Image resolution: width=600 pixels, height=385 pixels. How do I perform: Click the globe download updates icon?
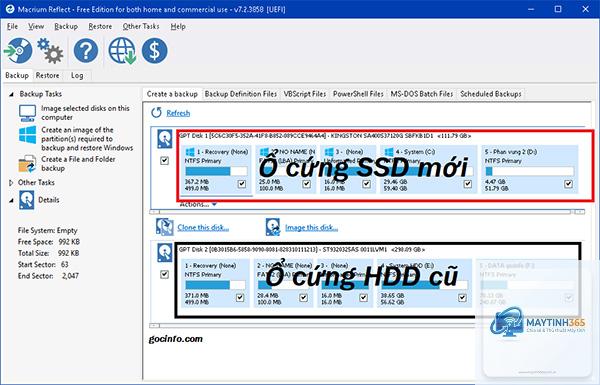tap(122, 51)
